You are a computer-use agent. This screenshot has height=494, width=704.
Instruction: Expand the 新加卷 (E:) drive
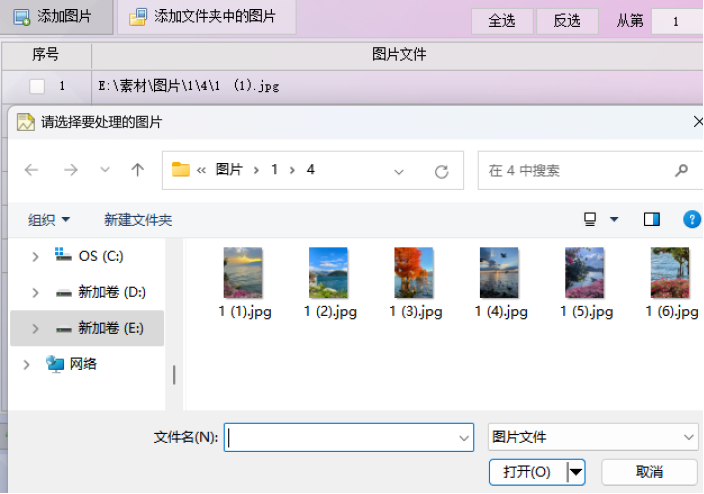pyautogui.click(x=35, y=329)
